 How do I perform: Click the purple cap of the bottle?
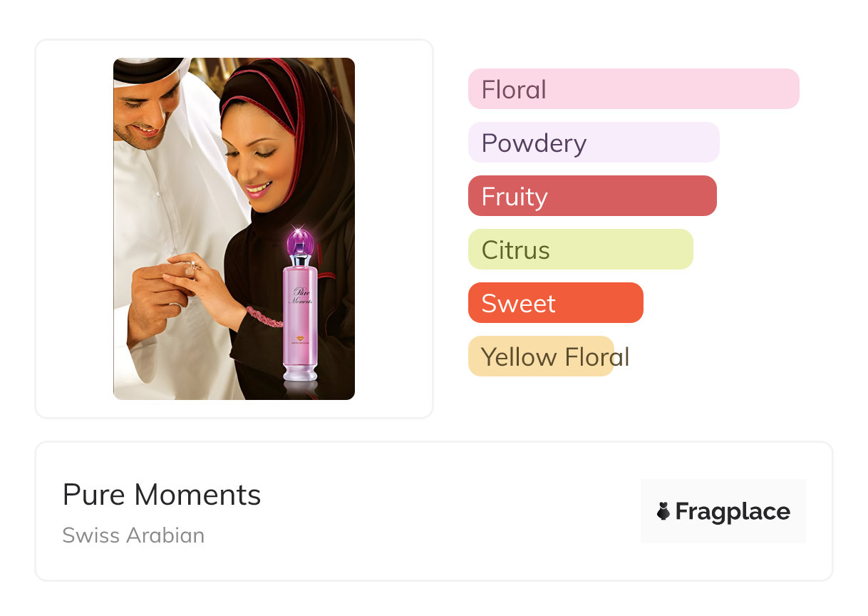299,241
